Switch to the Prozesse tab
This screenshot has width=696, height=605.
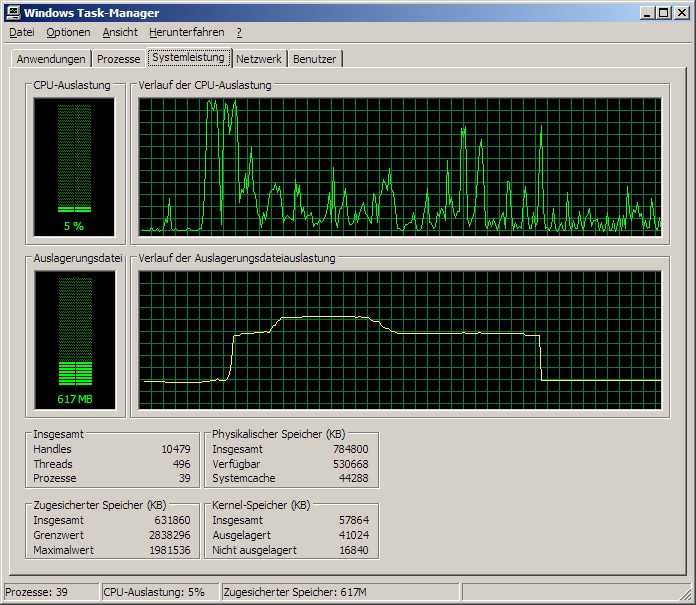click(x=118, y=59)
